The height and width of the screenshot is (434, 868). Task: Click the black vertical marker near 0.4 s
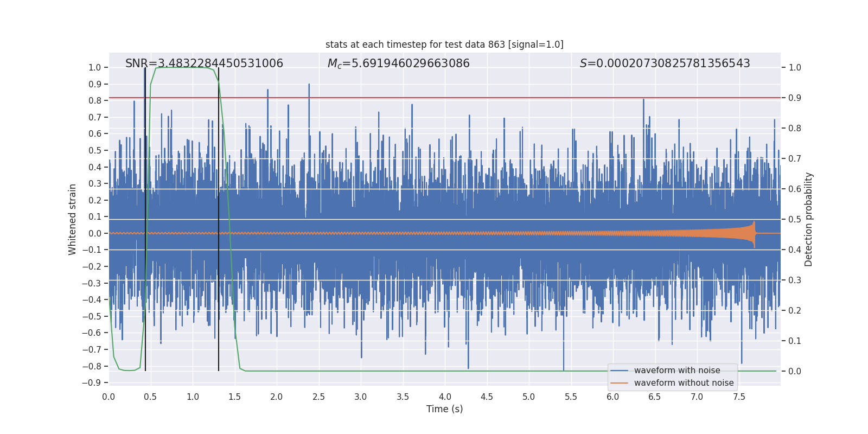point(145,219)
